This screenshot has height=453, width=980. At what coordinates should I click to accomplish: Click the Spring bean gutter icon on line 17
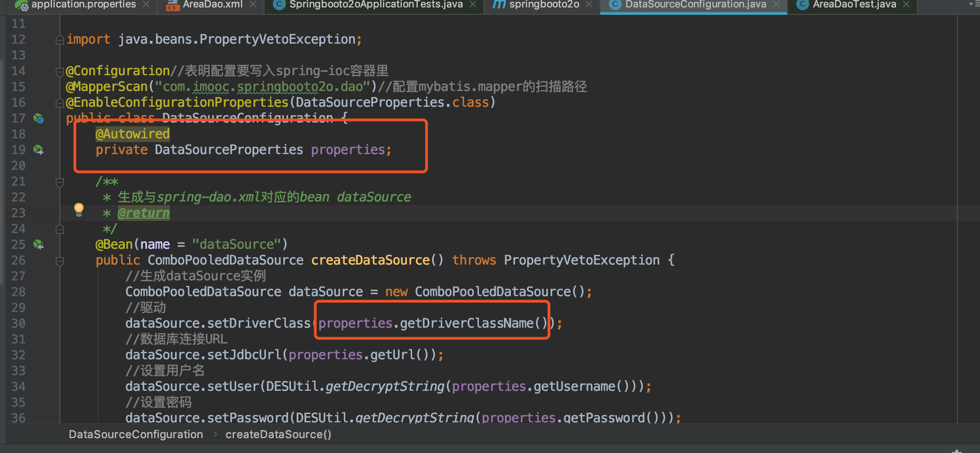click(x=39, y=118)
